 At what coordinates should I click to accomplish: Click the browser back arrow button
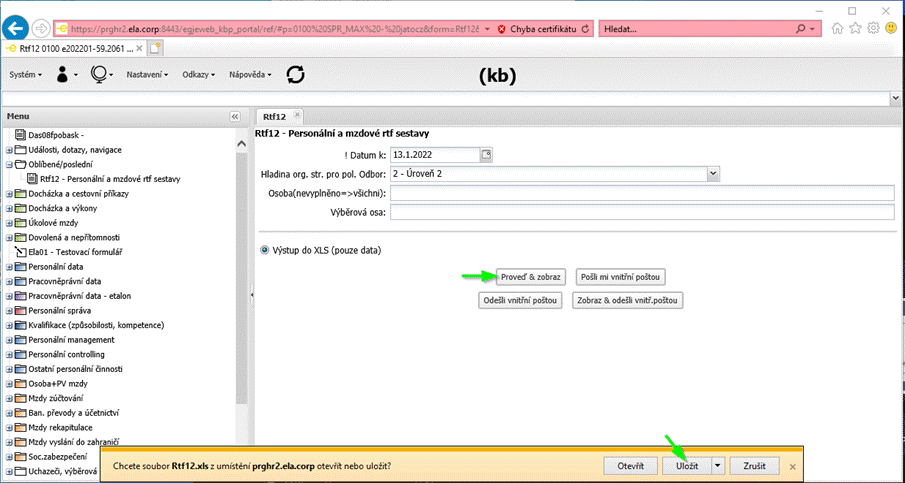(15, 28)
